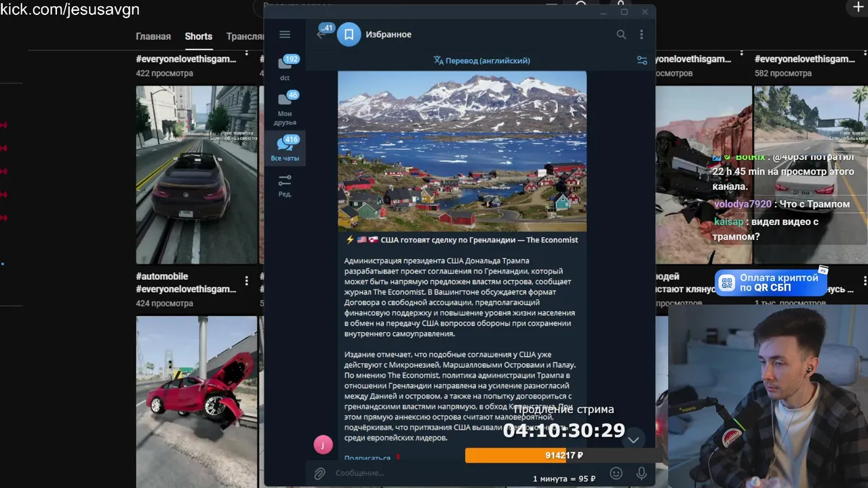Click kick.com/jesusavgn address text

[70, 9]
